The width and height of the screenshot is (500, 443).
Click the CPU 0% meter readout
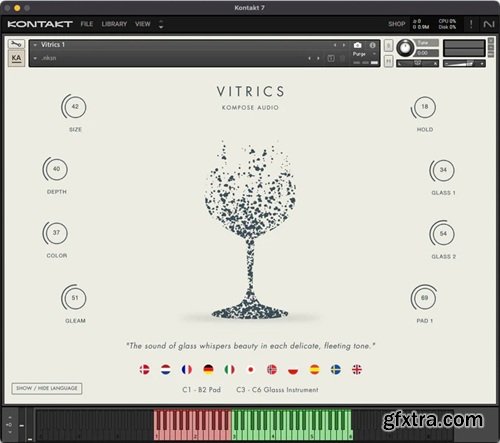(x=447, y=21)
